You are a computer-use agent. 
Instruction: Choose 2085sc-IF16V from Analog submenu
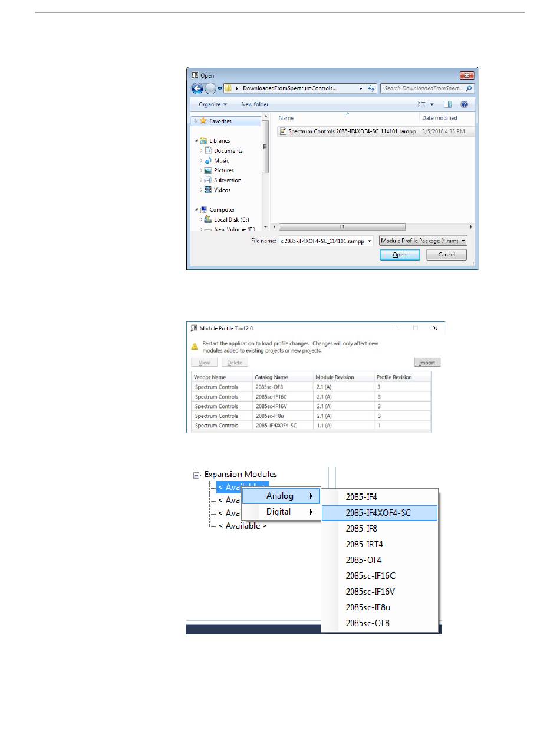(380, 591)
